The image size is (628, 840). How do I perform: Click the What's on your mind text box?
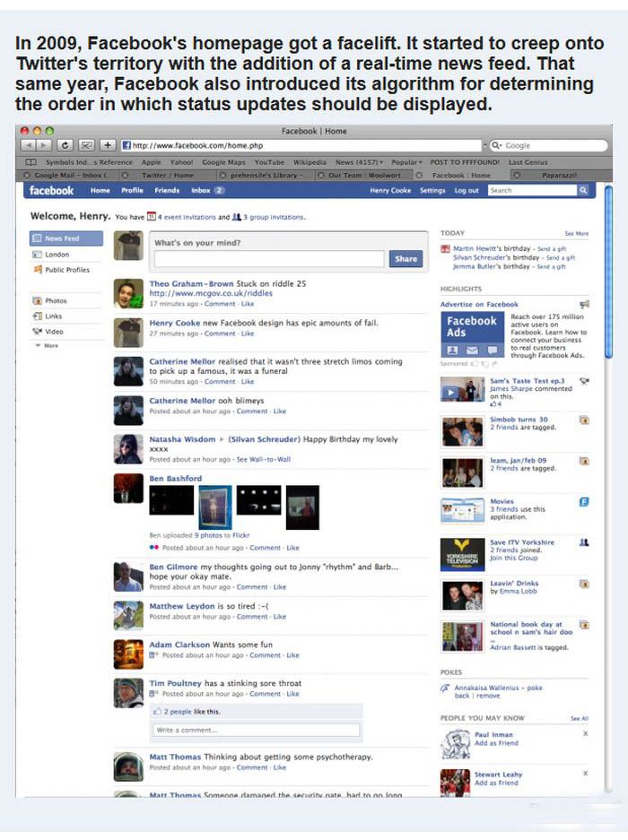[x=269, y=259]
